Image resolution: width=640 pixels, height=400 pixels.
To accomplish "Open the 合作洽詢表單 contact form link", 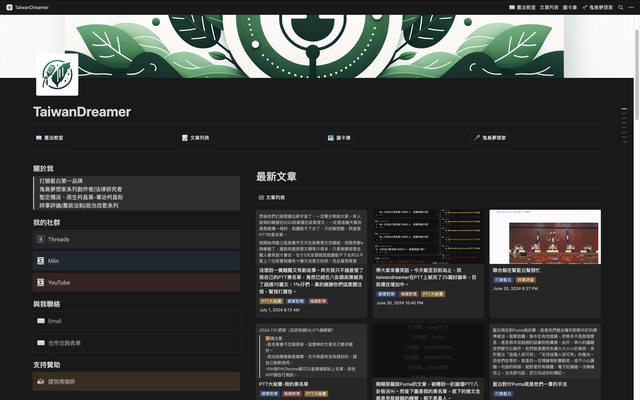I will (64, 343).
